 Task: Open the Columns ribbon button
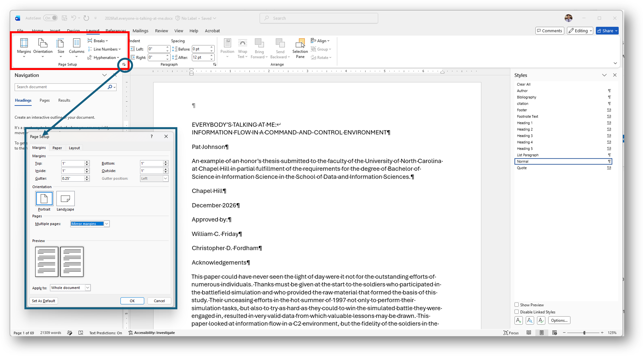coord(77,48)
